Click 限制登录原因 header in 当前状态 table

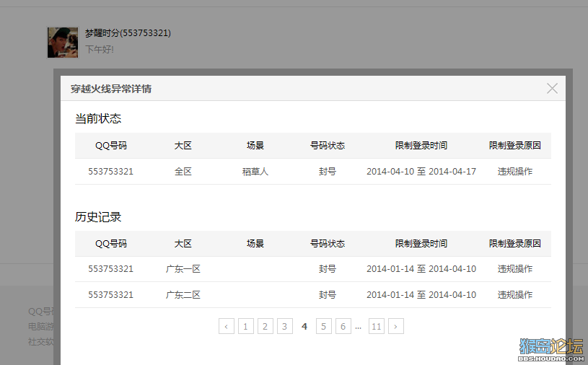(515, 146)
